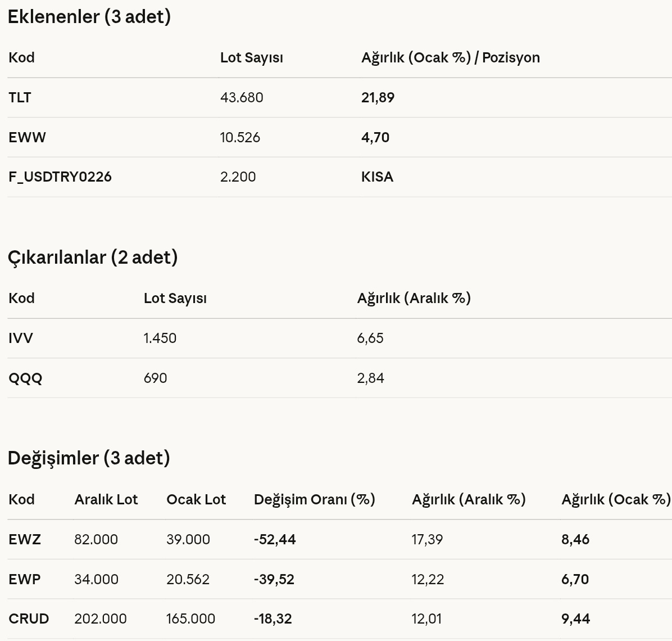Image resolution: width=672 pixels, height=641 pixels.
Task: Click the Çıkarılanlar (2 adet) heading
Action: click(93, 258)
